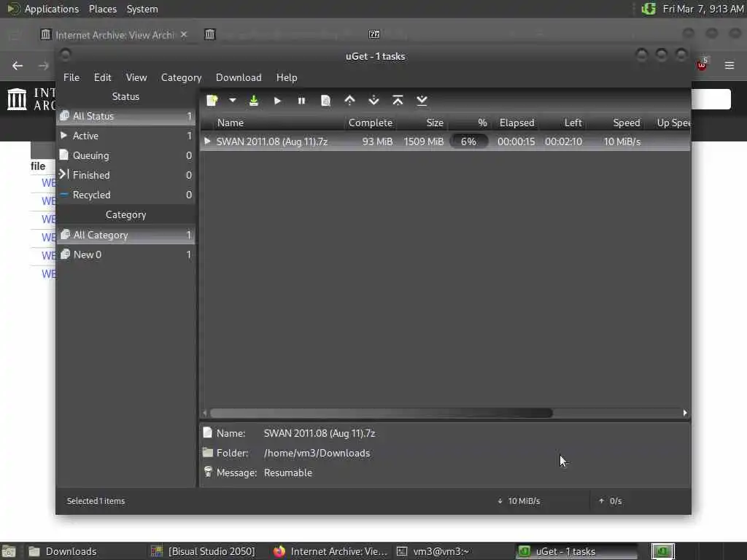Open the Download menu in uGet
The width and height of the screenshot is (747, 560).
pos(239,77)
